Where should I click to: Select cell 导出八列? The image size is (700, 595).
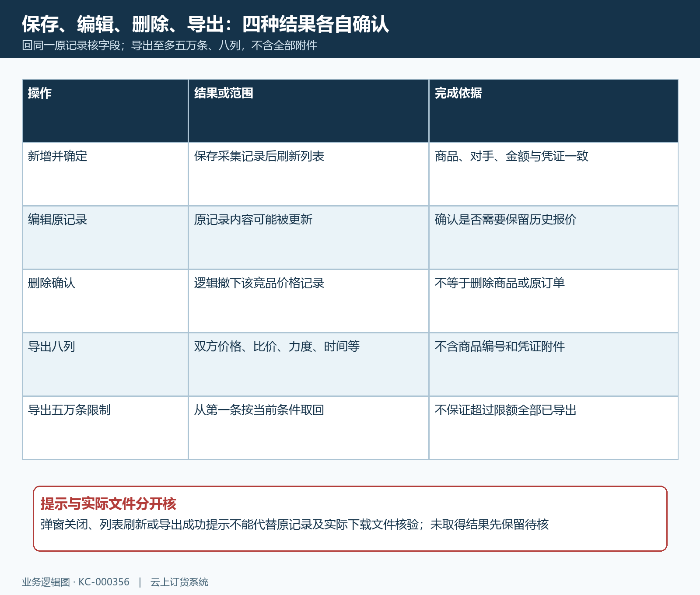pyautogui.click(x=105, y=364)
